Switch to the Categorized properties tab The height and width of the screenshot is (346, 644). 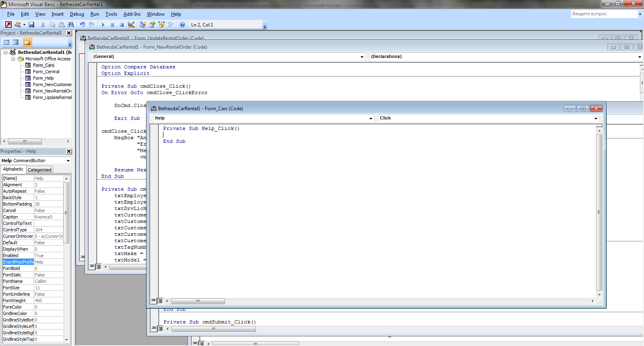pos(39,170)
